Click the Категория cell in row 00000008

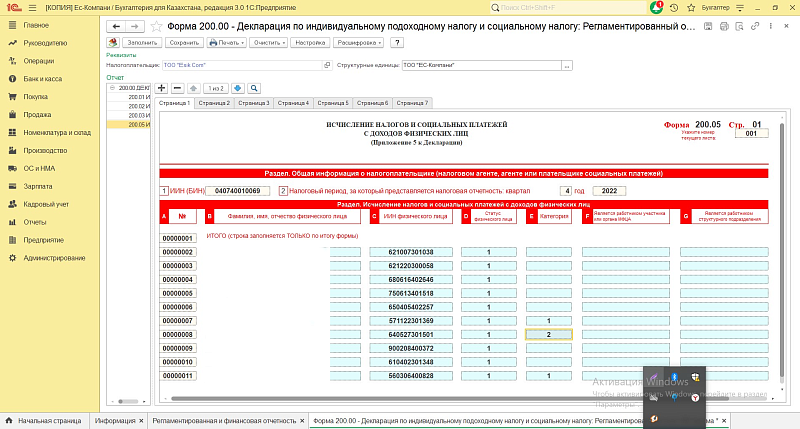click(x=549, y=334)
